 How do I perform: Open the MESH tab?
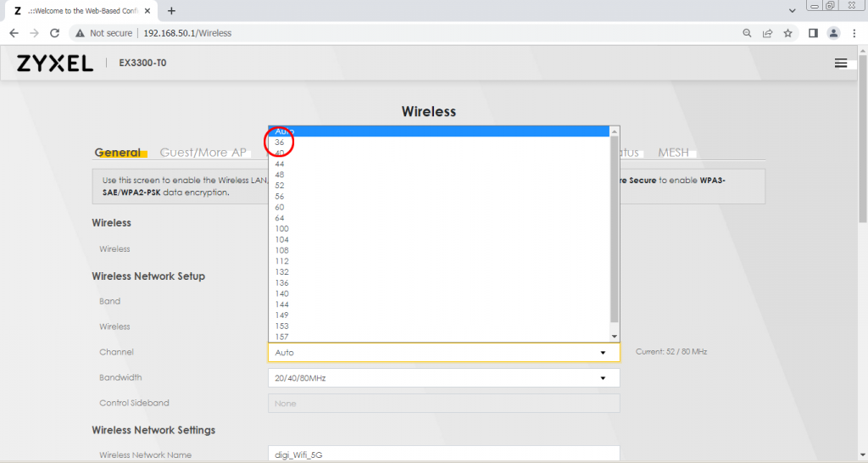pyautogui.click(x=674, y=153)
